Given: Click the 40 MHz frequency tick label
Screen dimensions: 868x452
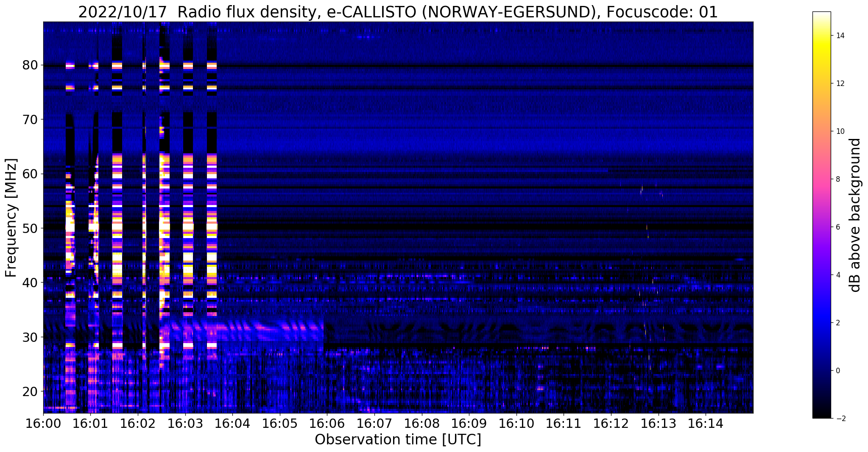Looking at the screenshot, I should pyautogui.click(x=30, y=282).
